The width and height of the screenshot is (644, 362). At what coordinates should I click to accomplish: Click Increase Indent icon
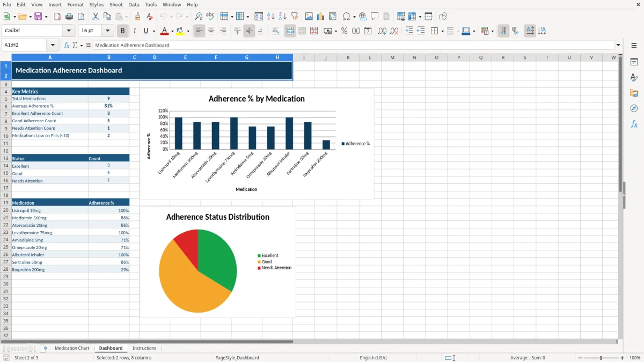point(409,31)
